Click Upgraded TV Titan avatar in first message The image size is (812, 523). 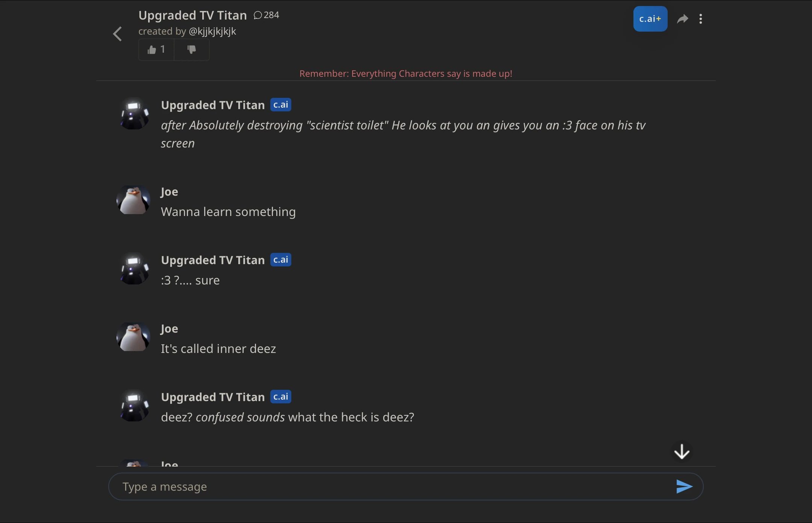click(x=134, y=114)
